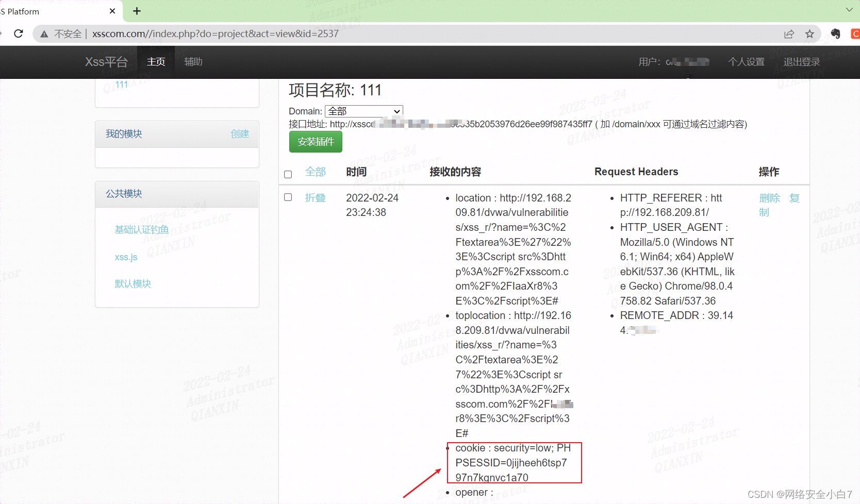Screen dimensions: 860x504
Task: Expand the Domain 全部 dropdown
Action: 364,111
